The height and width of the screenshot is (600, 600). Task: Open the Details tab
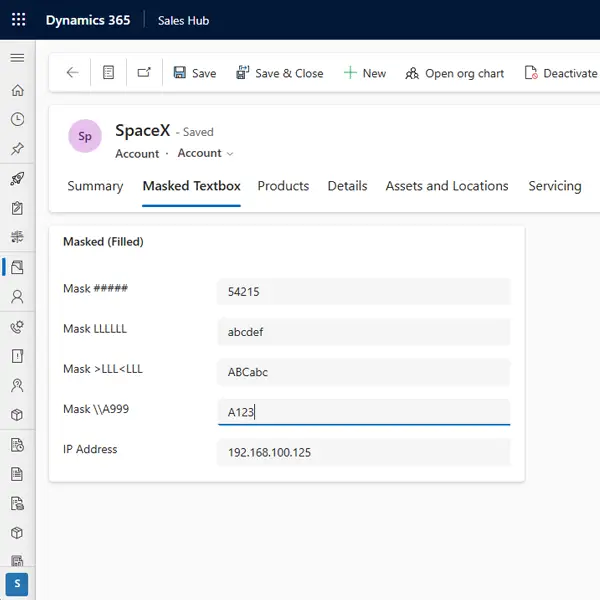click(x=347, y=186)
